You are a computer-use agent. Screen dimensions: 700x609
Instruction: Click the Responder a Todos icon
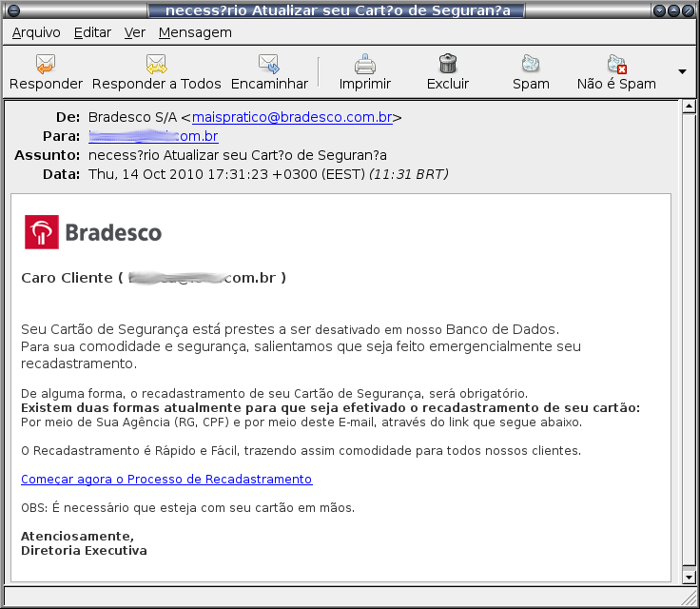pos(156,64)
